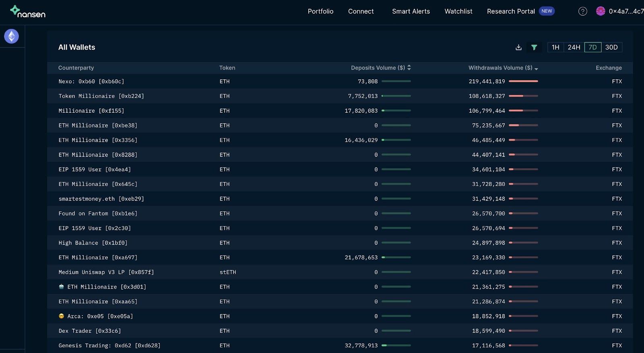Download the All Wallets table data
This screenshot has height=353, width=644.
[518, 47]
